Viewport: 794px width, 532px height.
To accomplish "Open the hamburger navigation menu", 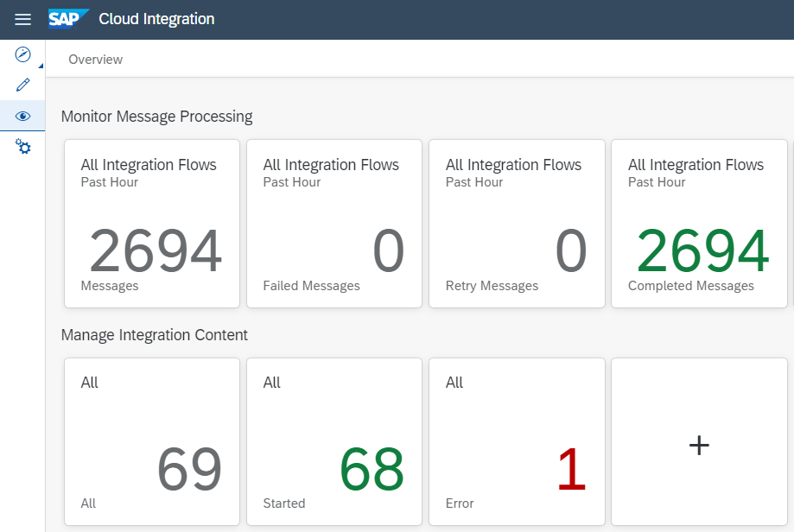I will click(x=23, y=19).
